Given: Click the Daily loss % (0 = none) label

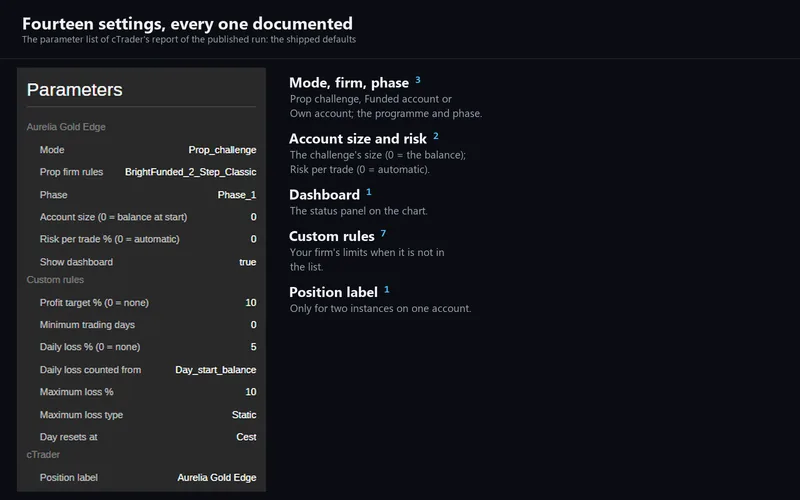Looking at the screenshot, I should tap(90, 347).
